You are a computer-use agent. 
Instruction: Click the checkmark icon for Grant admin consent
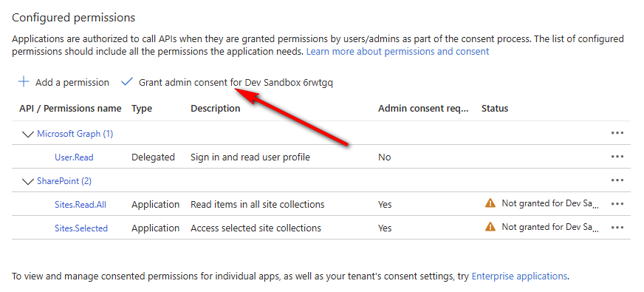point(127,82)
